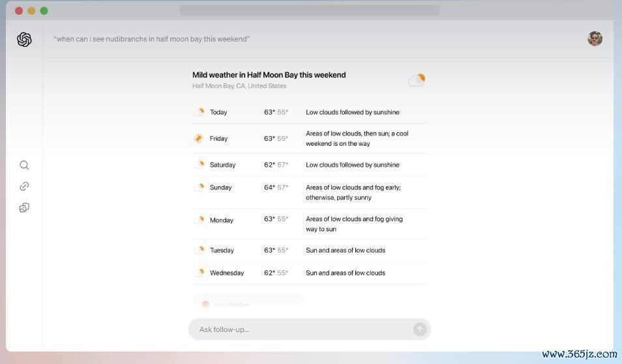The height and width of the screenshot is (364, 622).
Task: Click the AccuWeather source link
Action: [232, 304]
